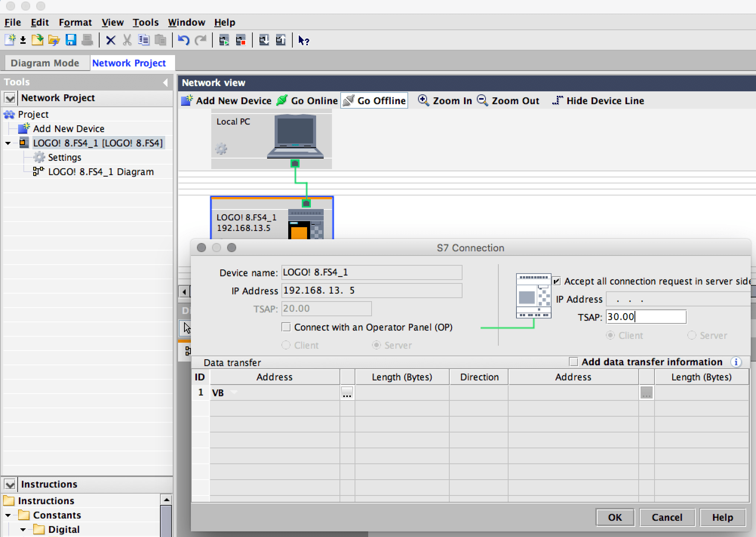756x537 pixels.
Task: Click the LOGO start (green play) icon
Action: click(224, 40)
